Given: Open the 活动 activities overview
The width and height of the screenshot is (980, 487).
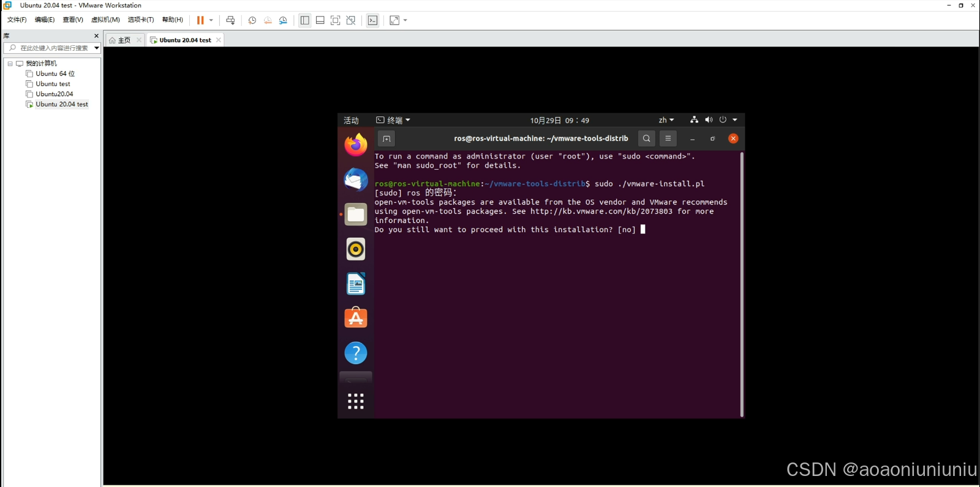Looking at the screenshot, I should pos(351,120).
